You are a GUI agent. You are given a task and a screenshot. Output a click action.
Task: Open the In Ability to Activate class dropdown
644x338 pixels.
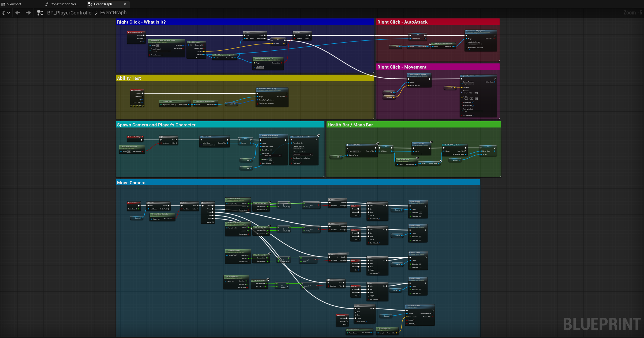pos(473,44)
